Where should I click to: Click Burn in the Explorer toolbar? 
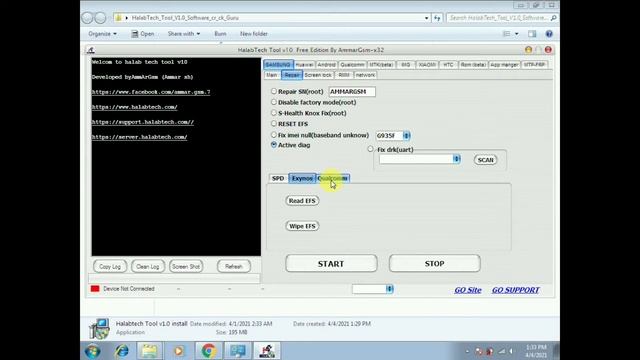(220, 34)
